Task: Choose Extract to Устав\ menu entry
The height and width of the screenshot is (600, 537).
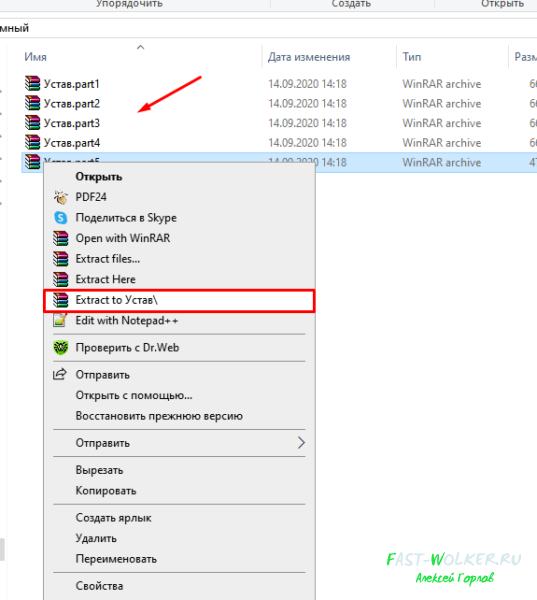Action: point(179,300)
